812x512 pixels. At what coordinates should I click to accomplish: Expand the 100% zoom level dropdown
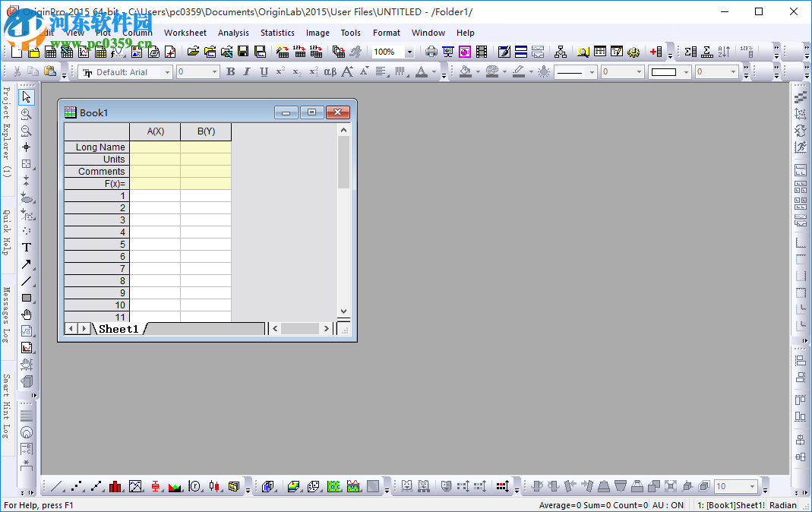(409, 52)
